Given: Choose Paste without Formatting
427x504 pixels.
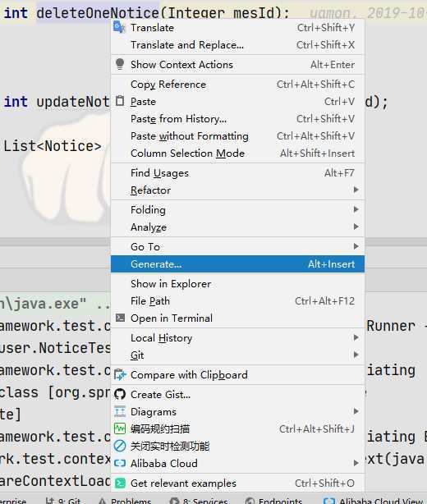Looking at the screenshot, I should point(237,136).
